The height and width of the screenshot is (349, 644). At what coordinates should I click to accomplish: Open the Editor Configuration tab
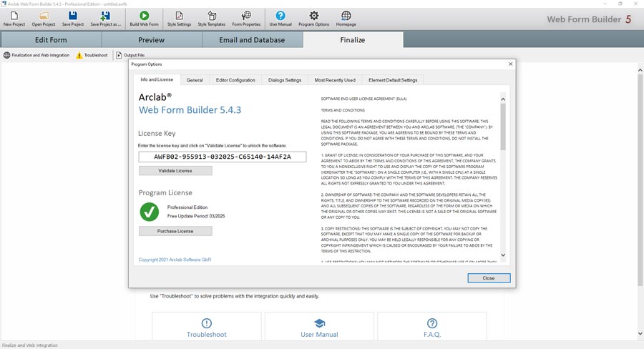[235, 80]
